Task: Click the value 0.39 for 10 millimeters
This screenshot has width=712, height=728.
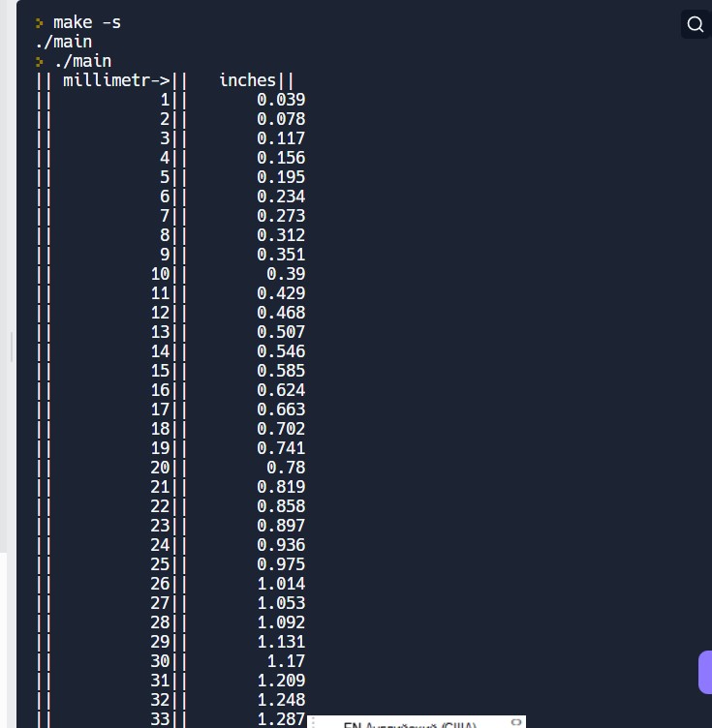Action: [286, 274]
